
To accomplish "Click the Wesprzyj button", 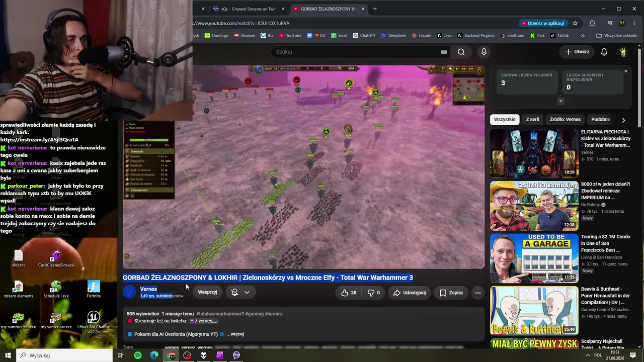I will click(207, 293).
